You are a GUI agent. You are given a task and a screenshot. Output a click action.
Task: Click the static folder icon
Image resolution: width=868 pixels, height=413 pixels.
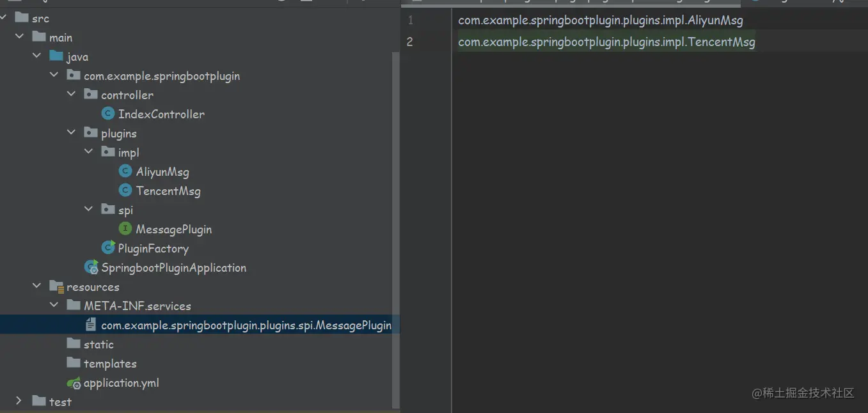[x=74, y=344]
